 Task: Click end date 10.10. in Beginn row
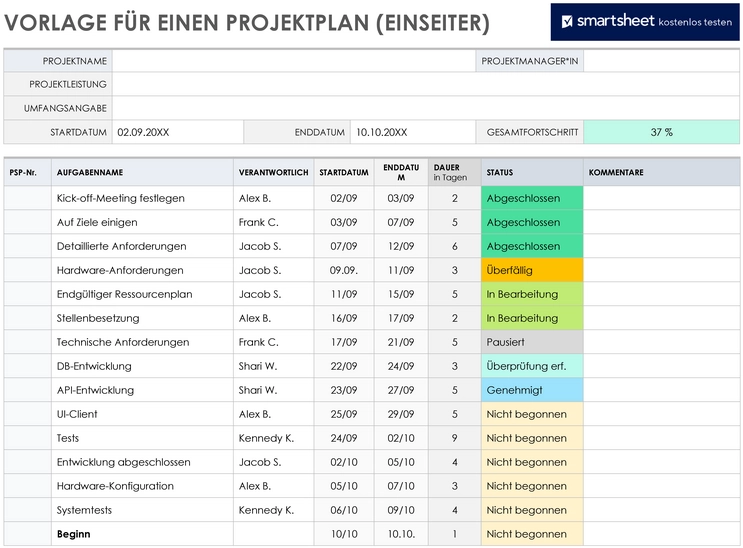[401, 534]
